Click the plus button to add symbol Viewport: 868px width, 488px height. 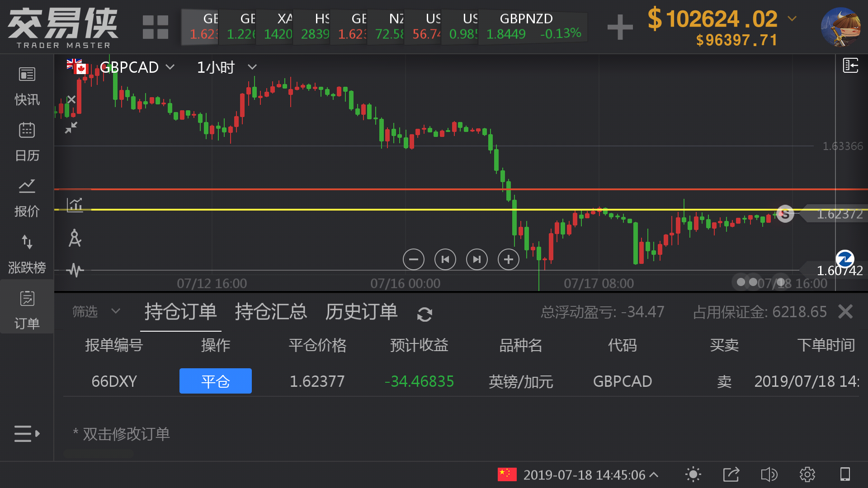tap(620, 27)
